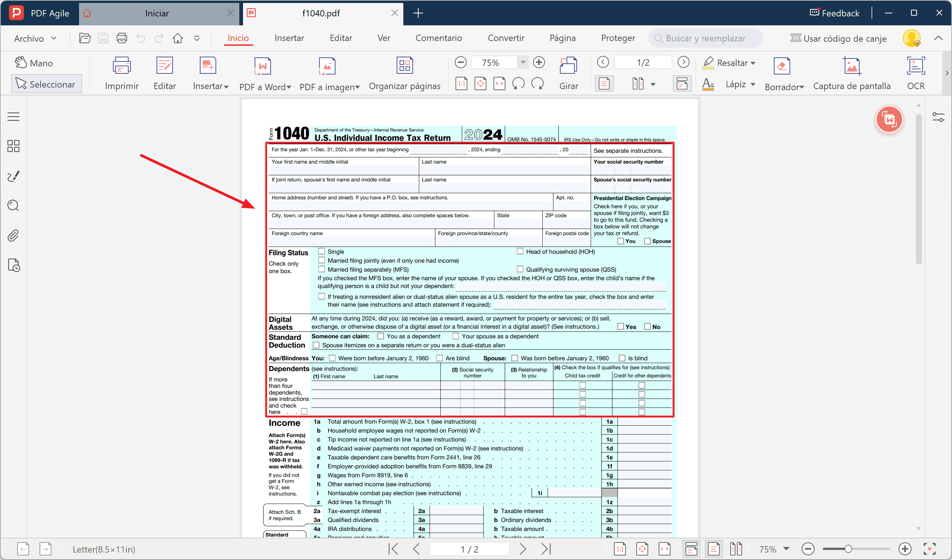
Task: Go to previous page in ribbon
Action: coord(603,62)
